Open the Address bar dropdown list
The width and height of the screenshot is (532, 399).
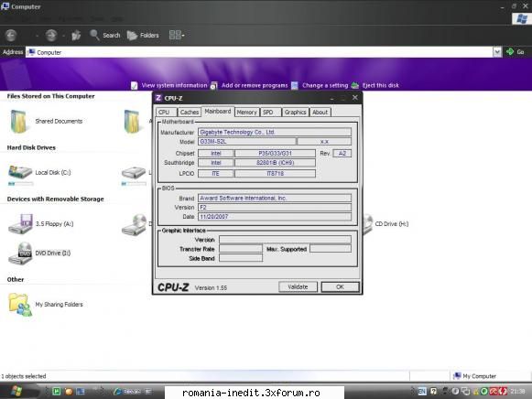[x=497, y=52]
